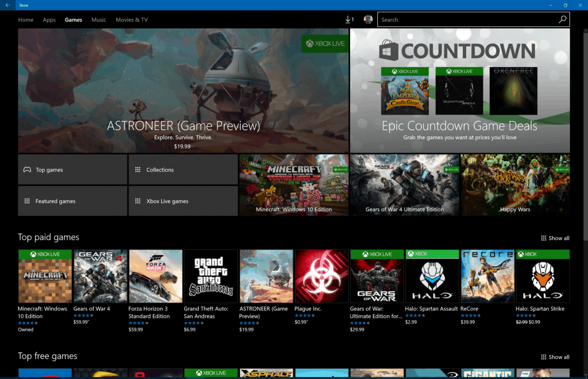
Task: Switch to the Apps section
Action: click(49, 20)
